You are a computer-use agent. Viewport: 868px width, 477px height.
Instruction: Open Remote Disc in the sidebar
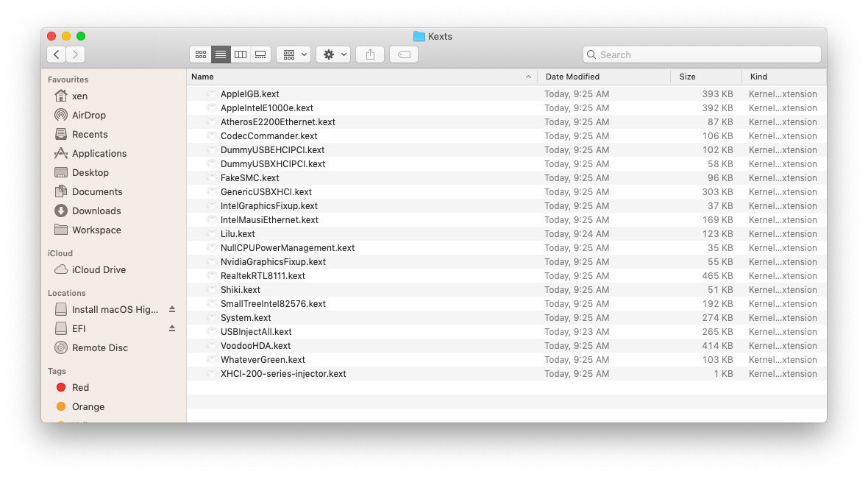[99, 348]
